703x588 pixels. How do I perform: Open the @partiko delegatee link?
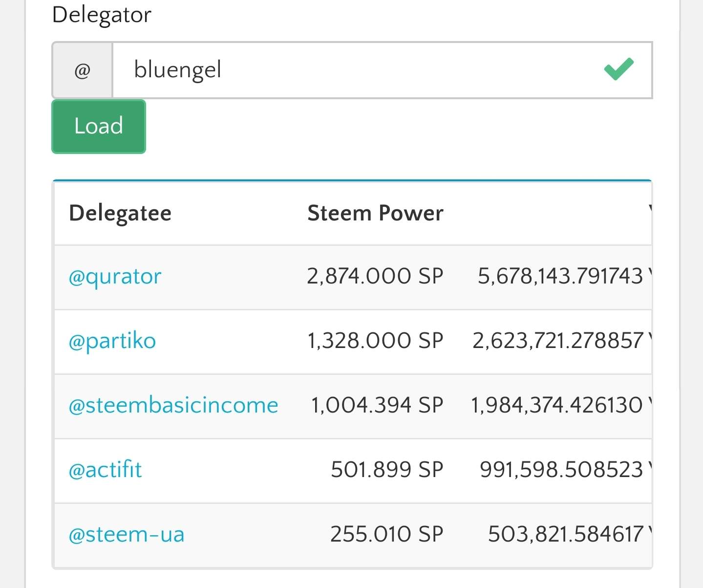(112, 341)
